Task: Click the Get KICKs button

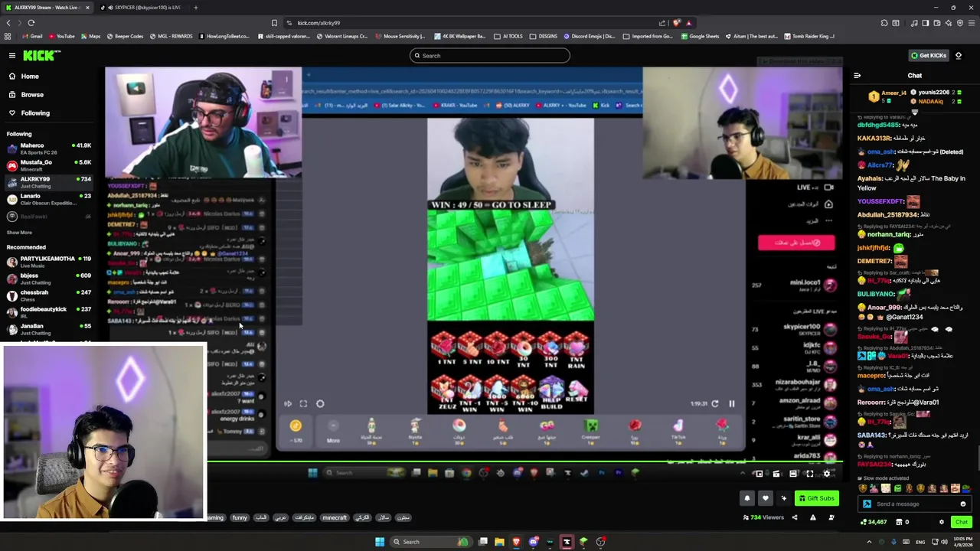Action: coord(928,55)
